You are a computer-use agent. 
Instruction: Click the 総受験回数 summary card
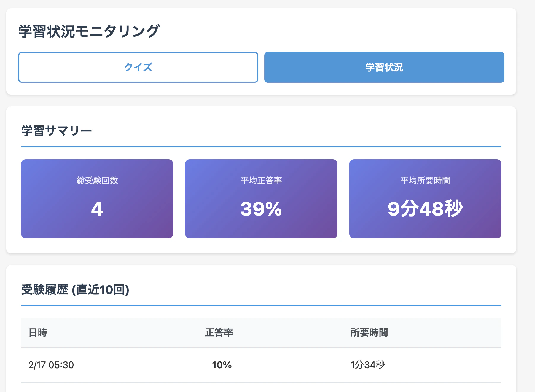click(97, 199)
